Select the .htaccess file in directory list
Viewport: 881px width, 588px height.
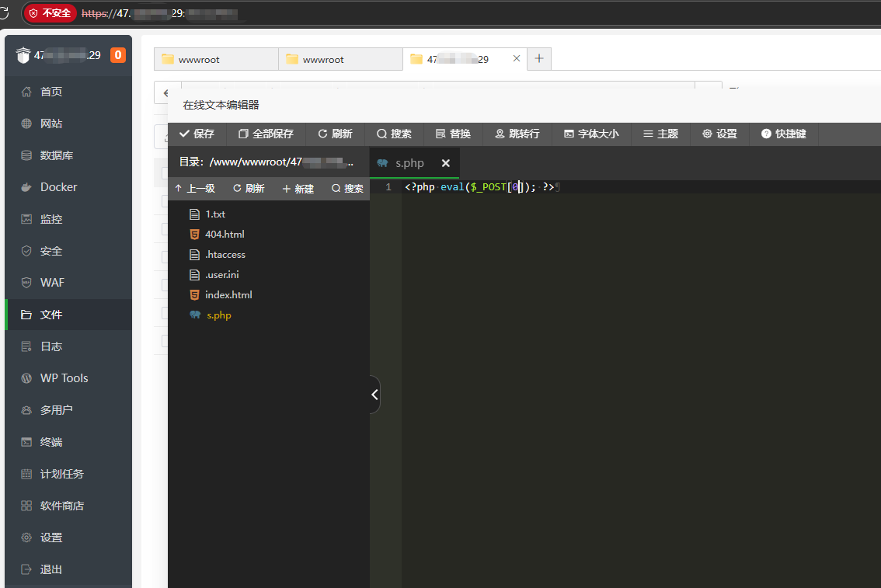point(225,255)
